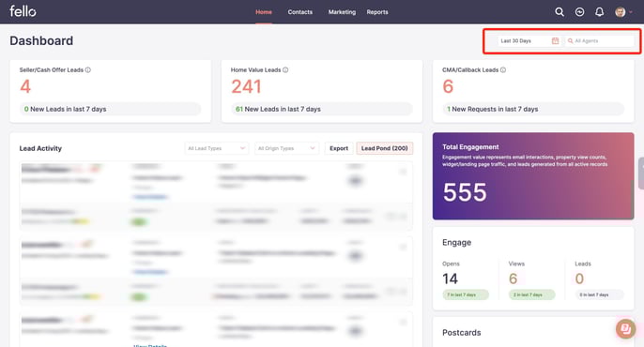The width and height of the screenshot is (644, 347).
Task: Open the Marketing menu item
Action: click(x=342, y=12)
